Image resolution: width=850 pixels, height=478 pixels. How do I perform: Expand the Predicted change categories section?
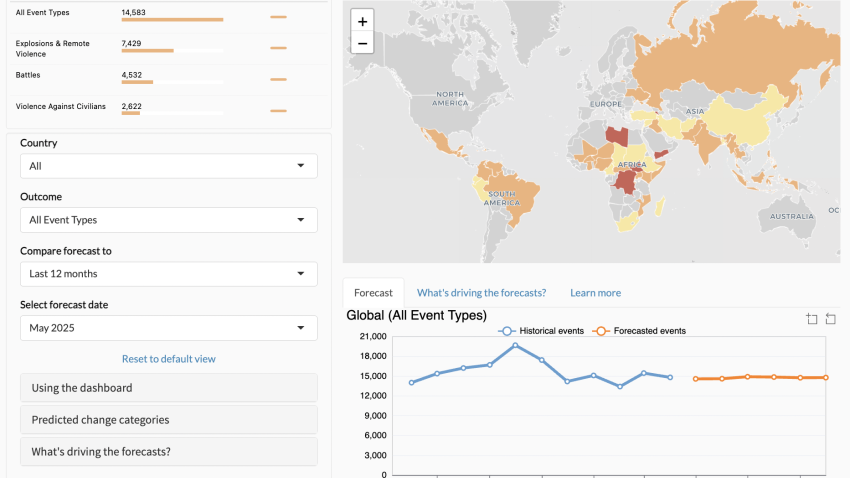[168, 420]
